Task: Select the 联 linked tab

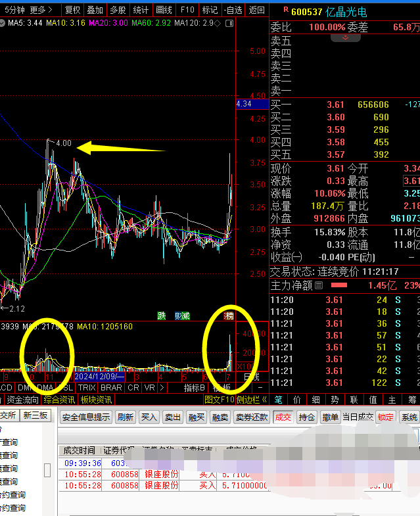Action: click(x=354, y=400)
